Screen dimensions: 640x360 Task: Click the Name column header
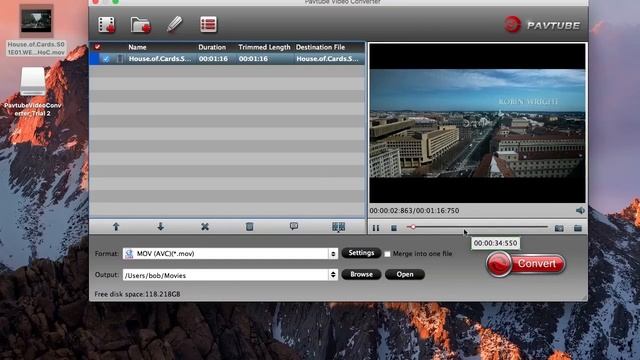point(137,47)
